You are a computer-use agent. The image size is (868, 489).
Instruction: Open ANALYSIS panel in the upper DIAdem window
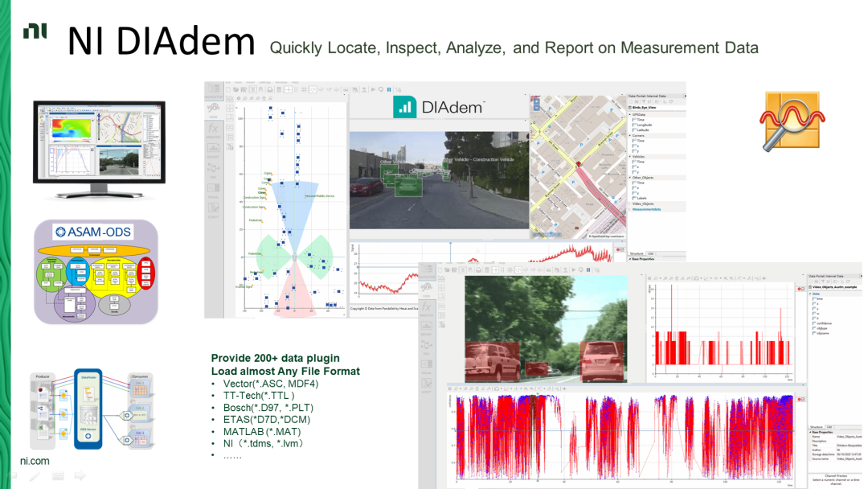(x=213, y=131)
